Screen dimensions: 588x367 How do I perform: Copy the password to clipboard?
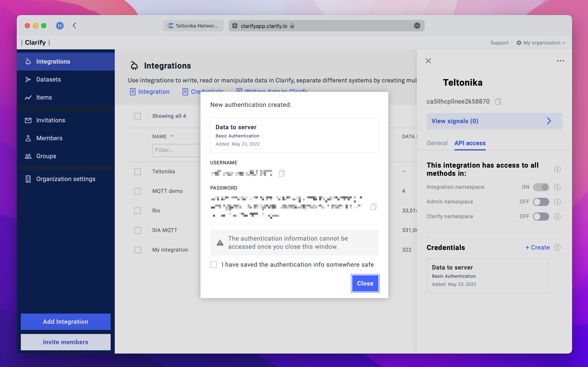tap(373, 207)
